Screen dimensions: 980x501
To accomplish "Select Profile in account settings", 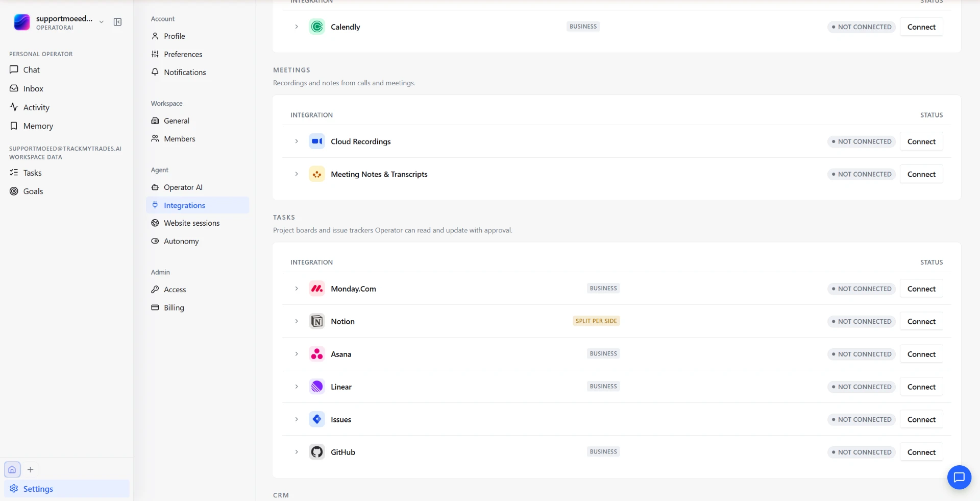I will pos(198,36).
